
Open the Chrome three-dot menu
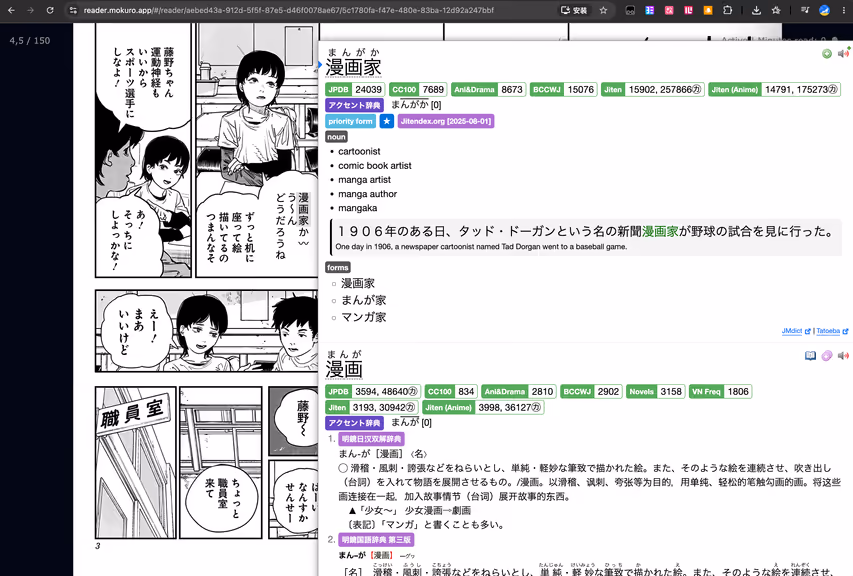pyautogui.click(x=844, y=10)
